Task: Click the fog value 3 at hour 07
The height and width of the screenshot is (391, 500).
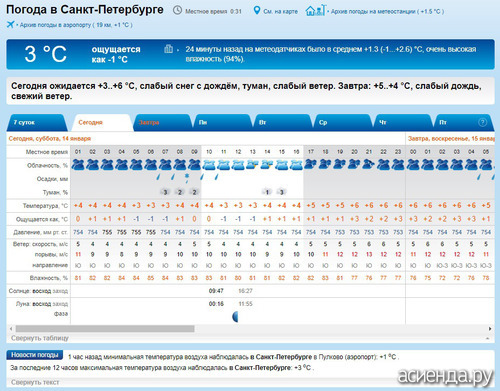Action: 165,192
